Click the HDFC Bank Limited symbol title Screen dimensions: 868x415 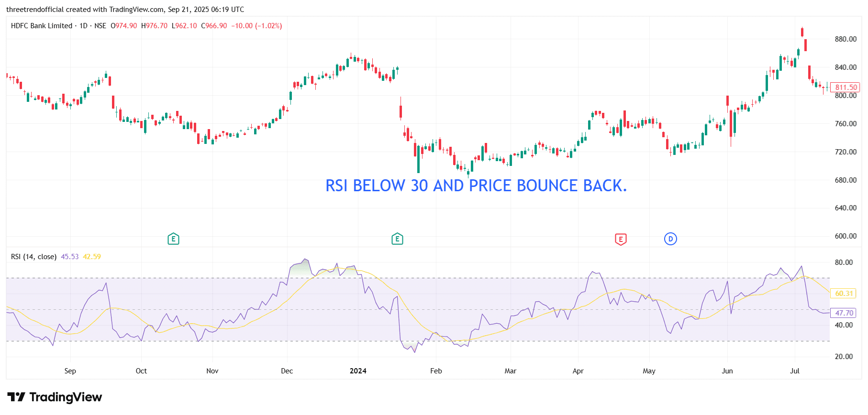(x=42, y=26)
